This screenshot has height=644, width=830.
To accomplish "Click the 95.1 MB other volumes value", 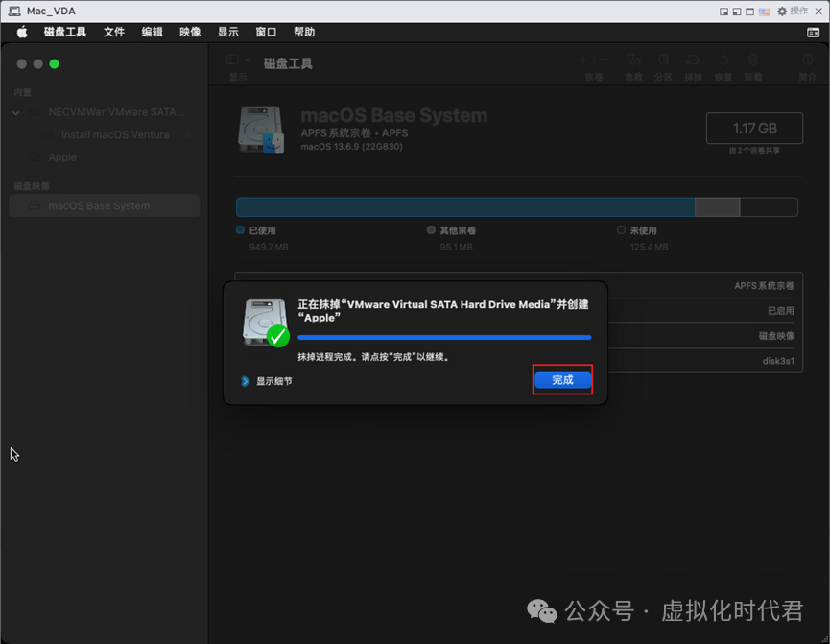I will (457, 247).
